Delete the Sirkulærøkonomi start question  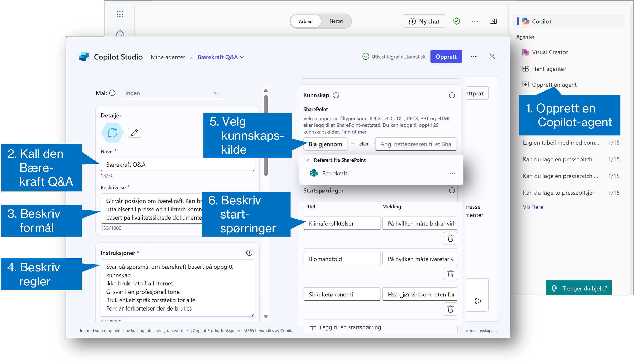pos(450,309)
